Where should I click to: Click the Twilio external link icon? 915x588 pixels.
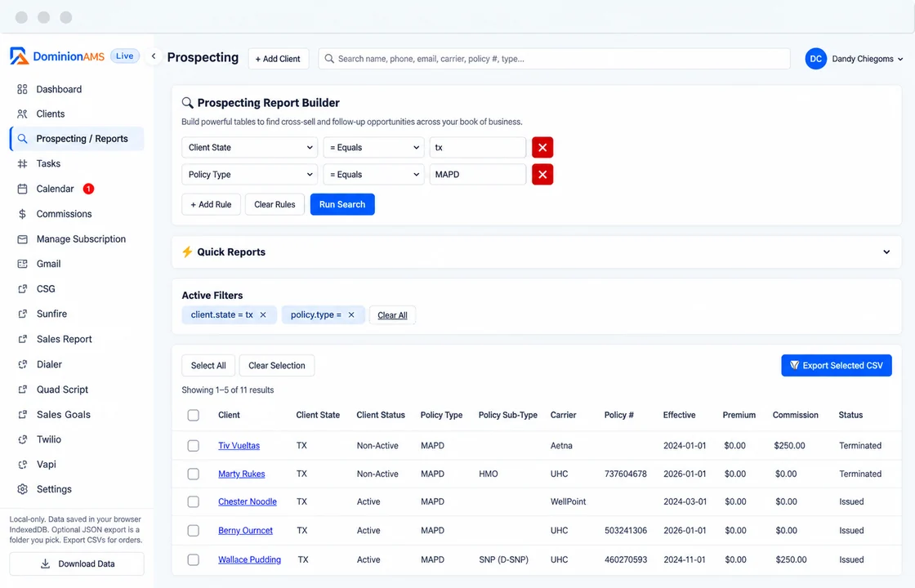tap(22, 439)
